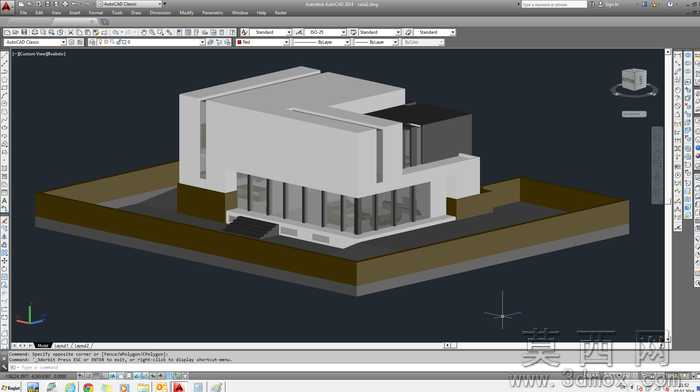Open the Draw menu

coord(136,13)
